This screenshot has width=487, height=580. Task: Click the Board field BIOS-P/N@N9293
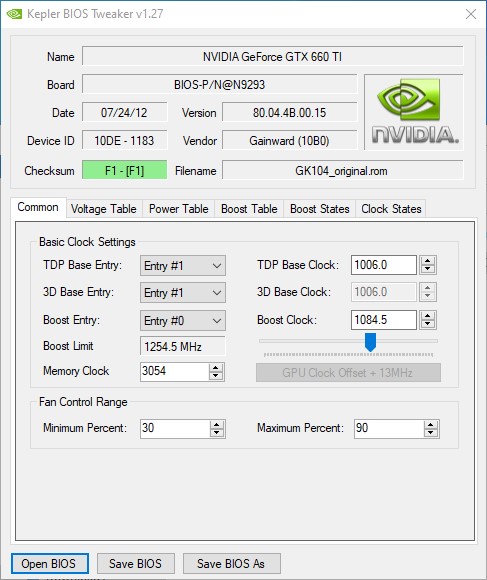click(220, 85)
